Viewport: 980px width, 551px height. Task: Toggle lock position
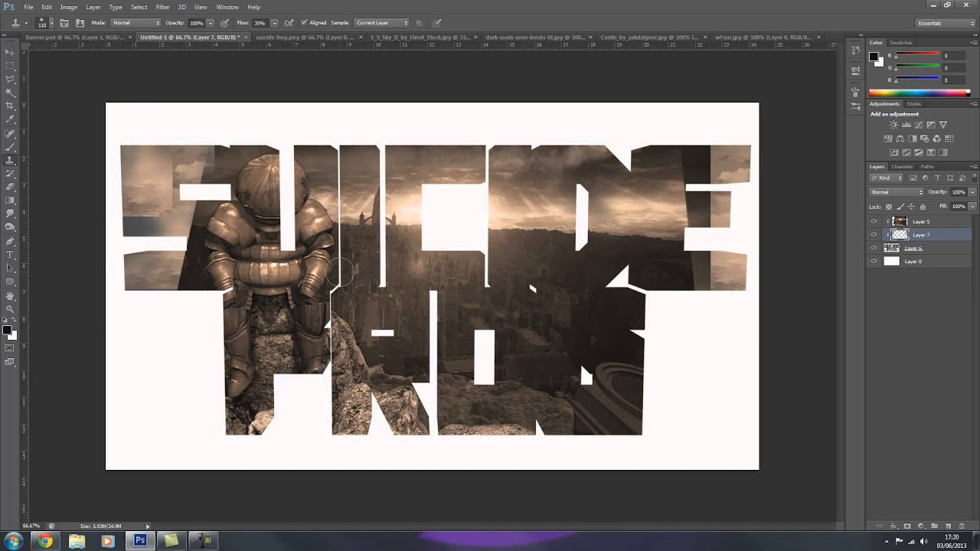(911, 207)
